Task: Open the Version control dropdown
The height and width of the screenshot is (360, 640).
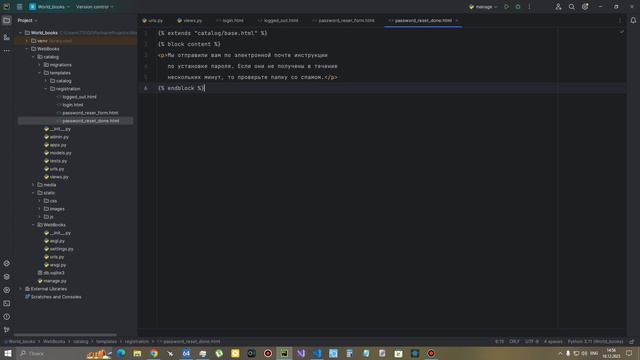Action: pos(95,7)
